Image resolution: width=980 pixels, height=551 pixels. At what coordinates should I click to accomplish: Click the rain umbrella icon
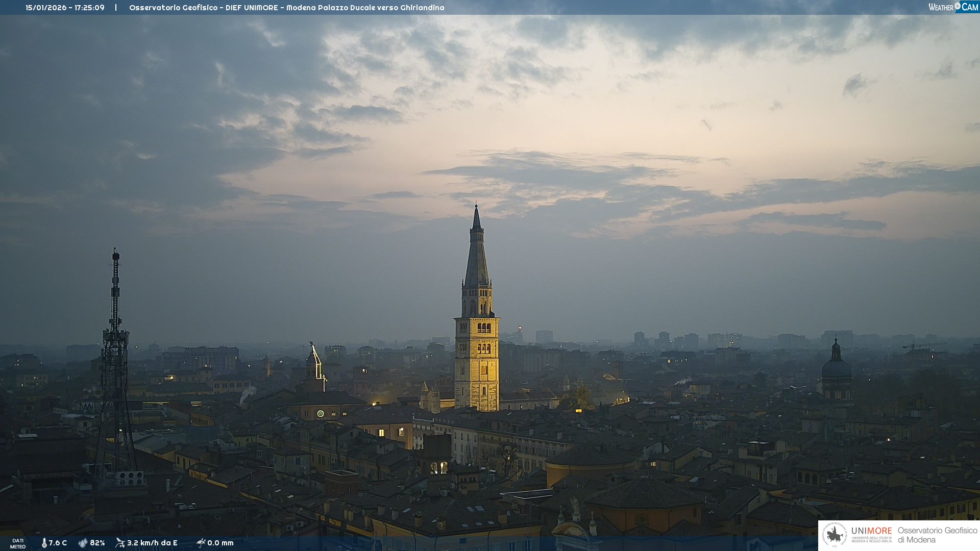tap(201, 543)
